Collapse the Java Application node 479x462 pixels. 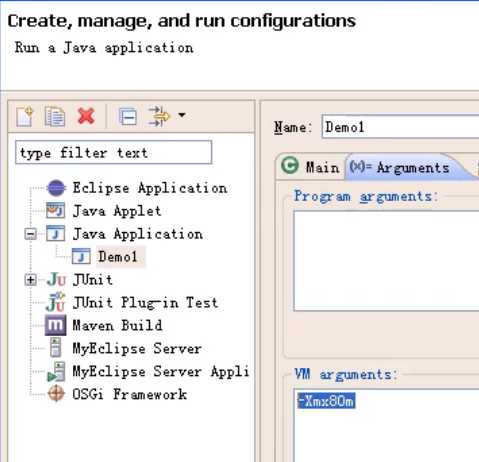[30, 234]
